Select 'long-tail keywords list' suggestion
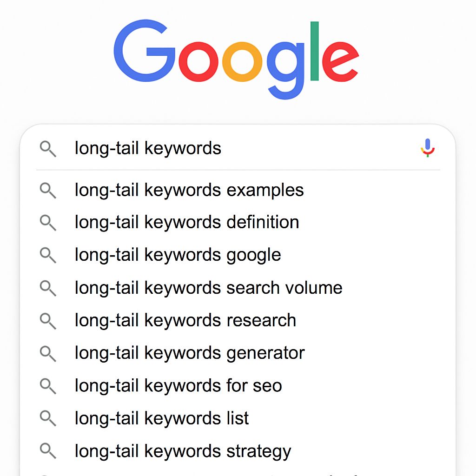The height and width of the screenshot is (476, 476). (x=161, y=418)
